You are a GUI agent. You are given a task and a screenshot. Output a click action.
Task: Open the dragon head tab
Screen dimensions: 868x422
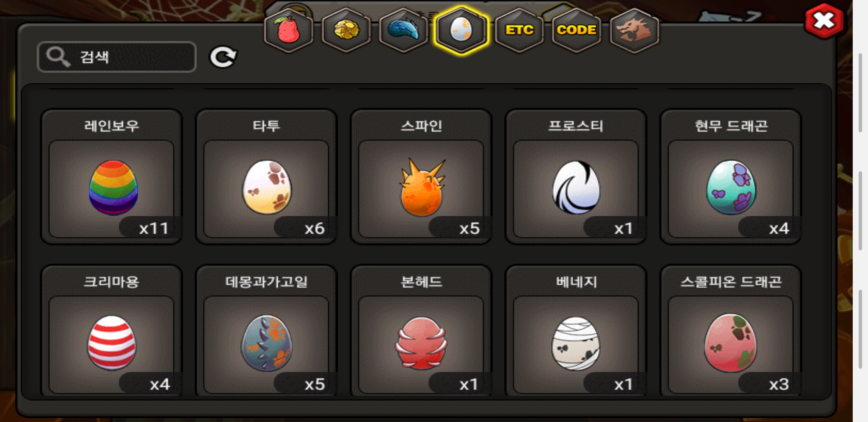[x=634, y=30]
